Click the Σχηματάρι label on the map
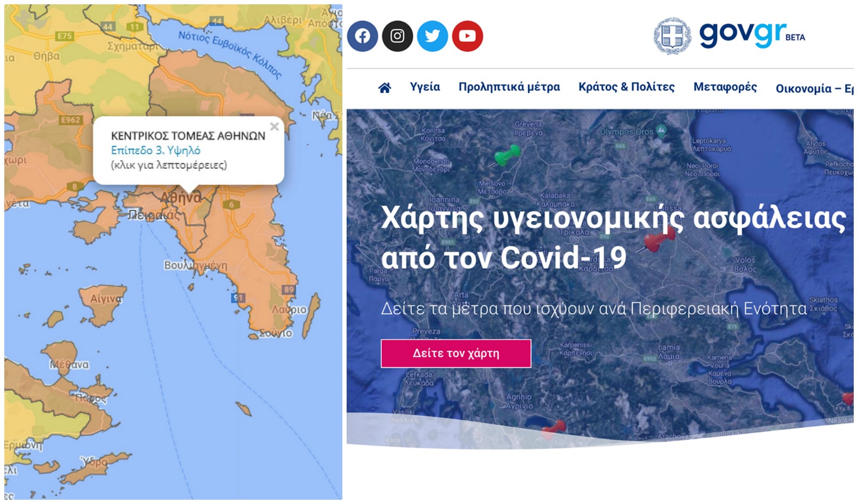858x504 pixels. (133, 46)
